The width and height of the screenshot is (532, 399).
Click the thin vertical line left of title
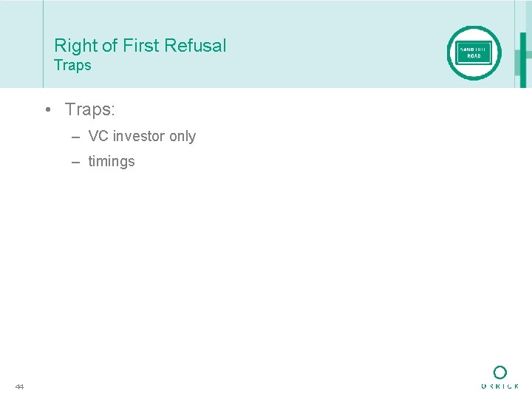pos(43,44)
